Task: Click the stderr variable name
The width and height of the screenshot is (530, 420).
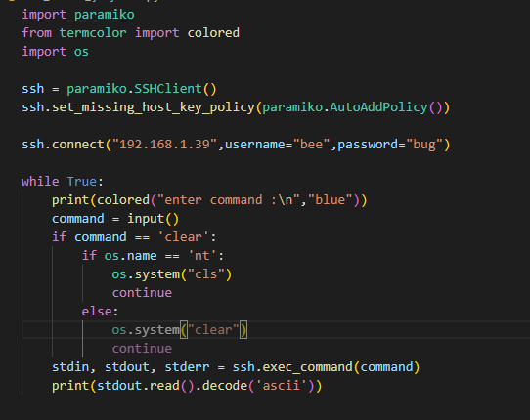Action: [x=187, y=367]
